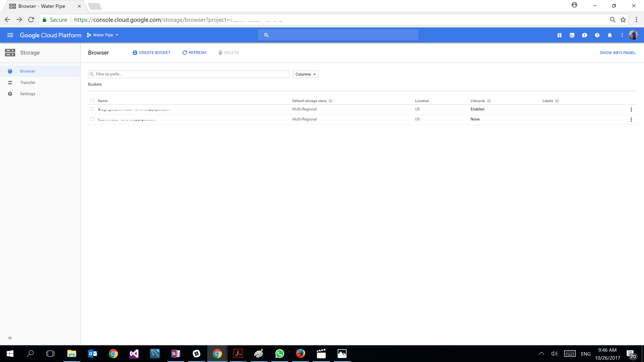
Task: Click the Google Cloud Platform logo
Action: tap(50, 35)
